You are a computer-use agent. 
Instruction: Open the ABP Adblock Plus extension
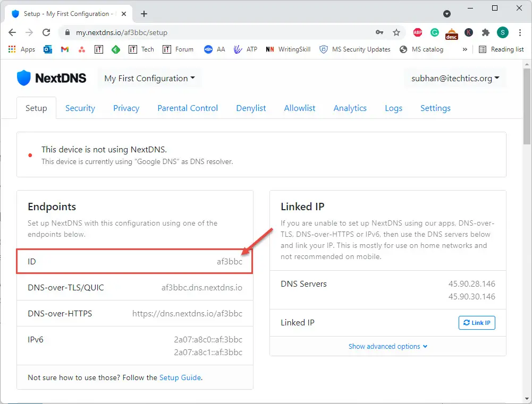[x=418, y=32]
